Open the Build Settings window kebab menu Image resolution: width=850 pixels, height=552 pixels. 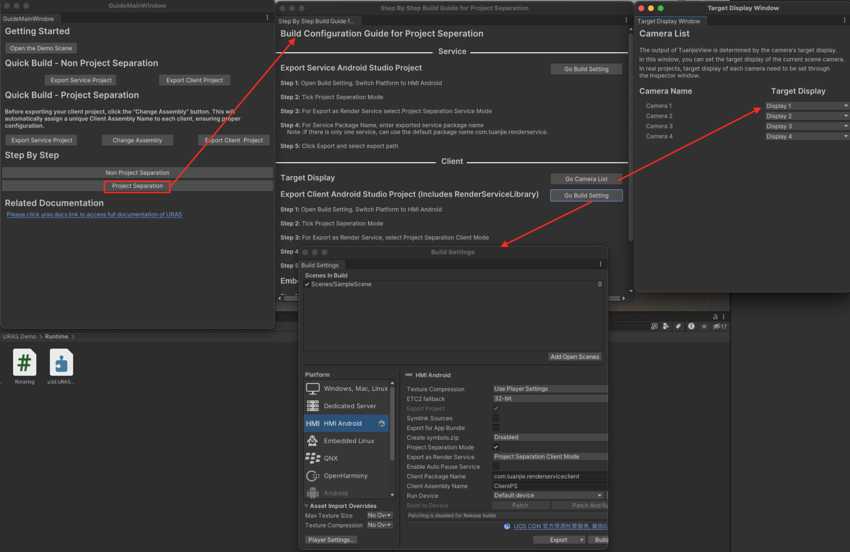[x=600, y=265]
